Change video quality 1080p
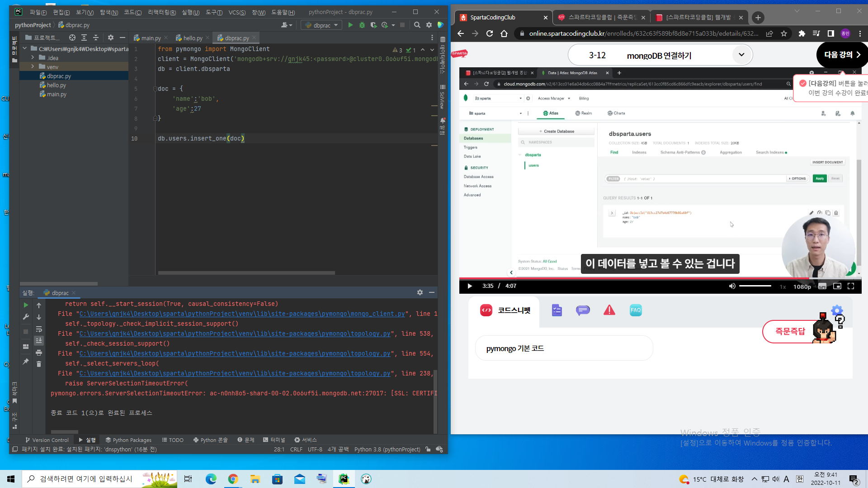The width and height of the screenshot is (868, 488). pos(802,286)
